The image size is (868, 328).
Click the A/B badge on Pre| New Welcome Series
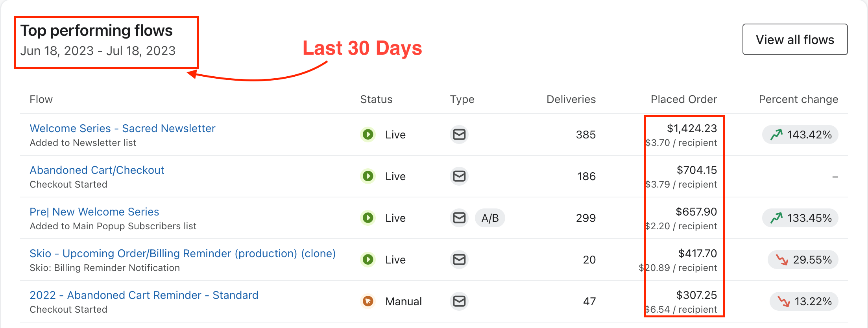click(x=490, y=218)
